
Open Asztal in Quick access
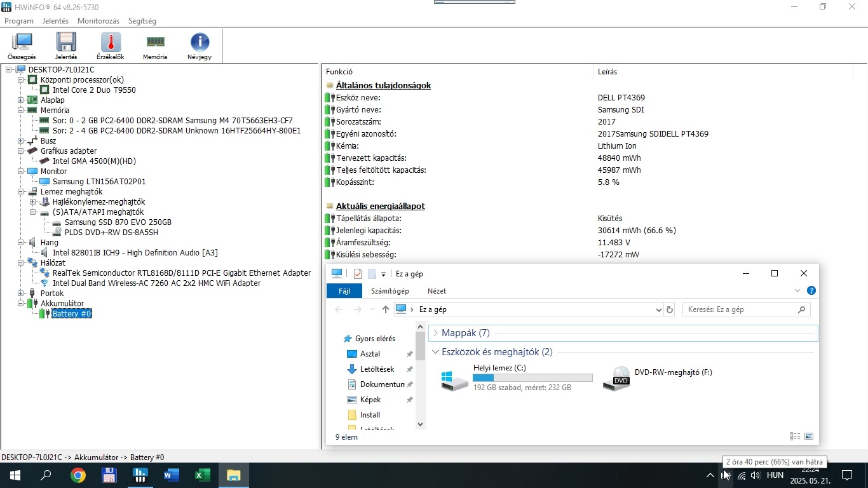(x=370, y=354)
